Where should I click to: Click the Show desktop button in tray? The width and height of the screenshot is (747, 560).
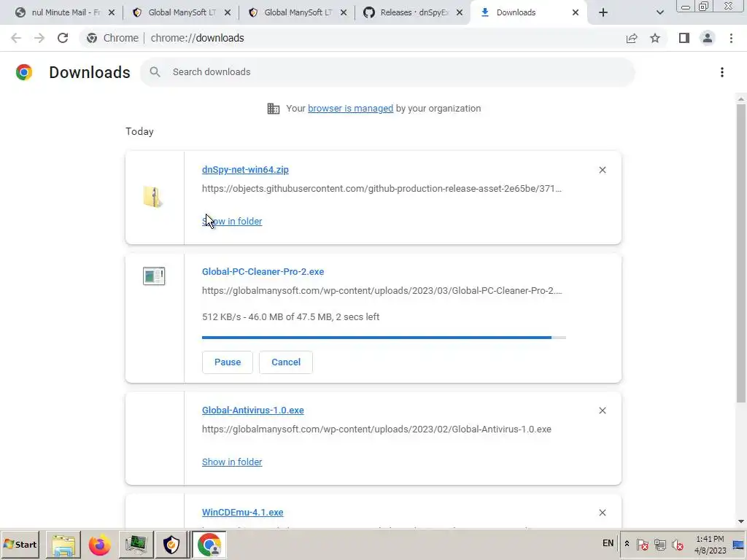click(739, 545)
